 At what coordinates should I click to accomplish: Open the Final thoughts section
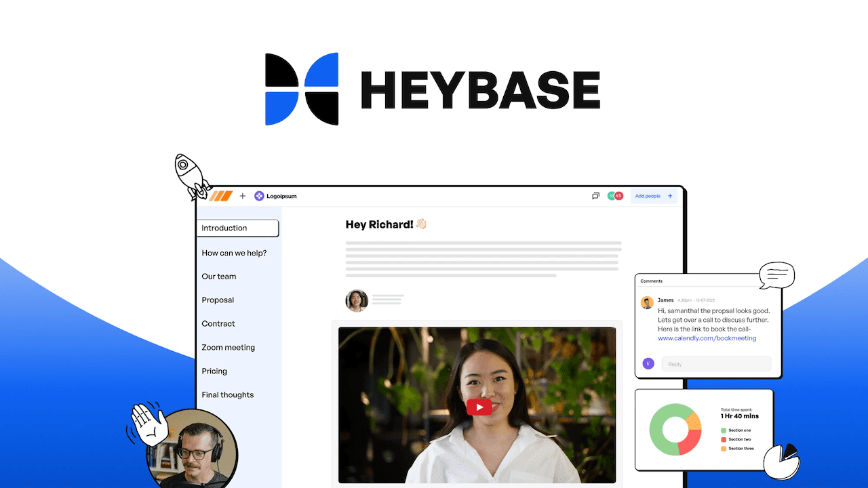(x=228, y=395)
